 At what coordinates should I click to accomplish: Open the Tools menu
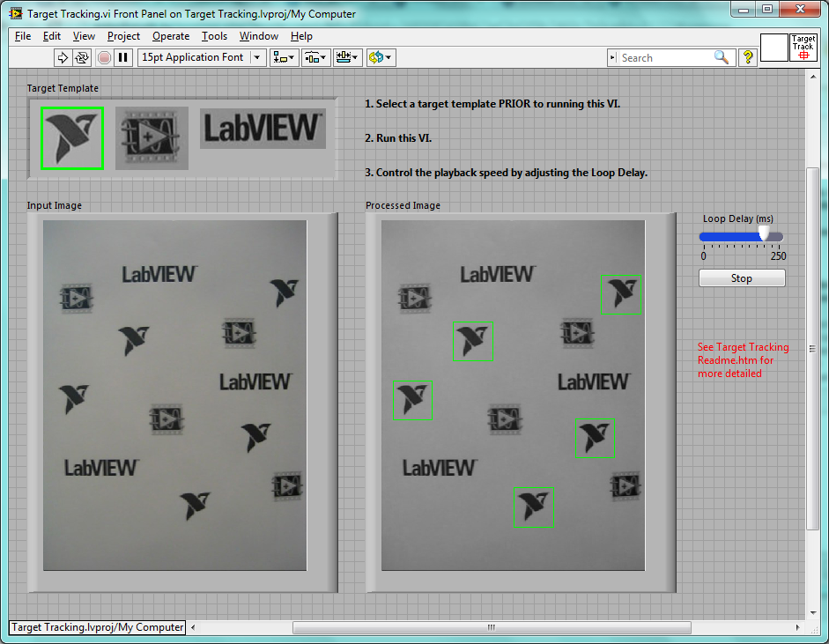coord(214,36)
